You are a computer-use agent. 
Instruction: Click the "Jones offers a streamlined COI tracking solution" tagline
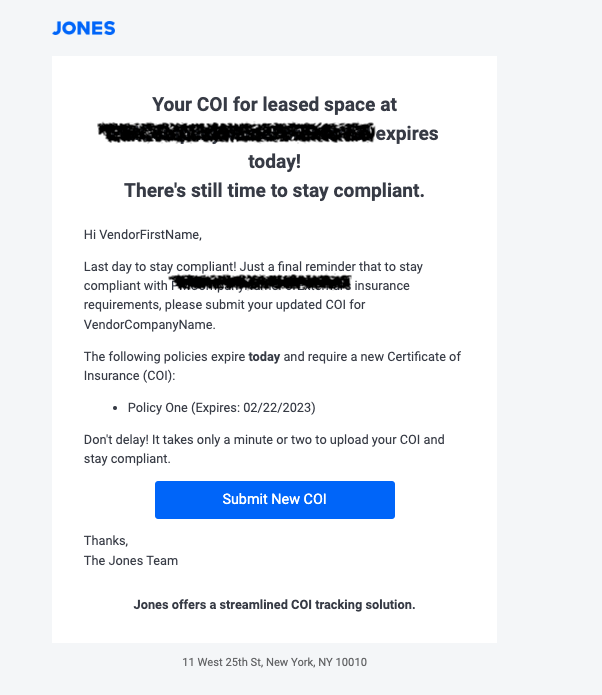(x=274, y=604)
